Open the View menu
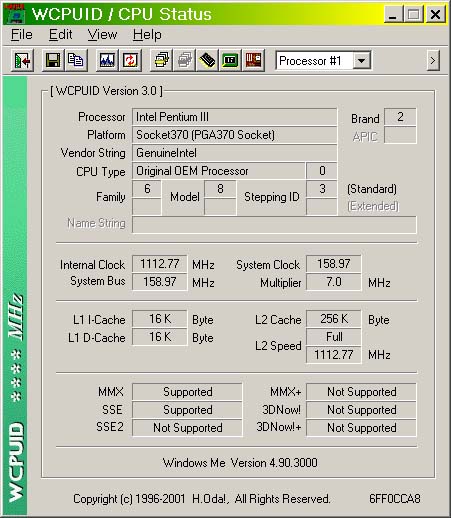The height and width of the screenshot is (518, 451). tap(102, 35)
